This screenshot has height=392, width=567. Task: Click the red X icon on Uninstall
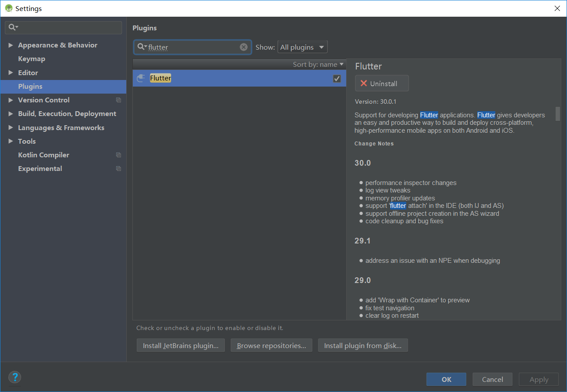pos(363,83)
